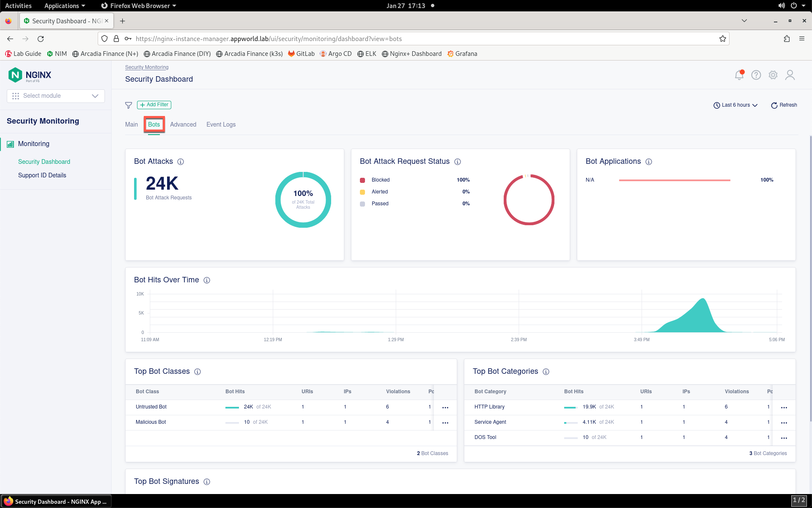This screenshot has height=508, width=812.
Task: Show info for Top Bot Categories
Action: click(546, 372)
